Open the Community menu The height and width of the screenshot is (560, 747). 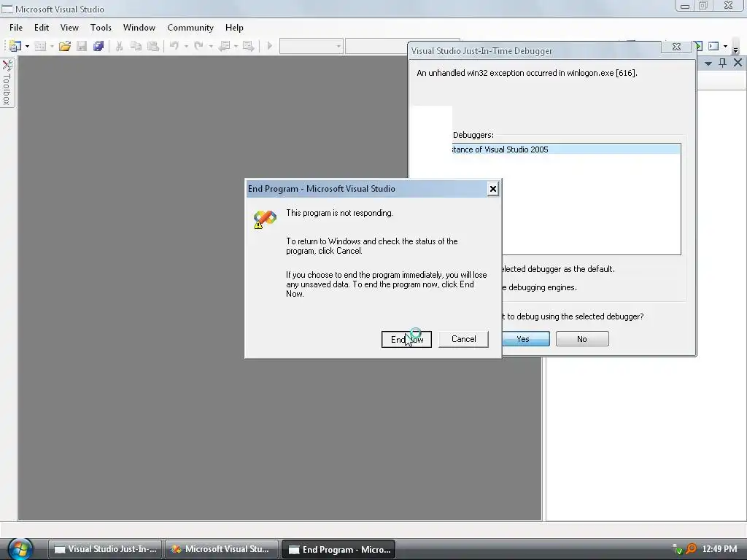pos(190,28)
